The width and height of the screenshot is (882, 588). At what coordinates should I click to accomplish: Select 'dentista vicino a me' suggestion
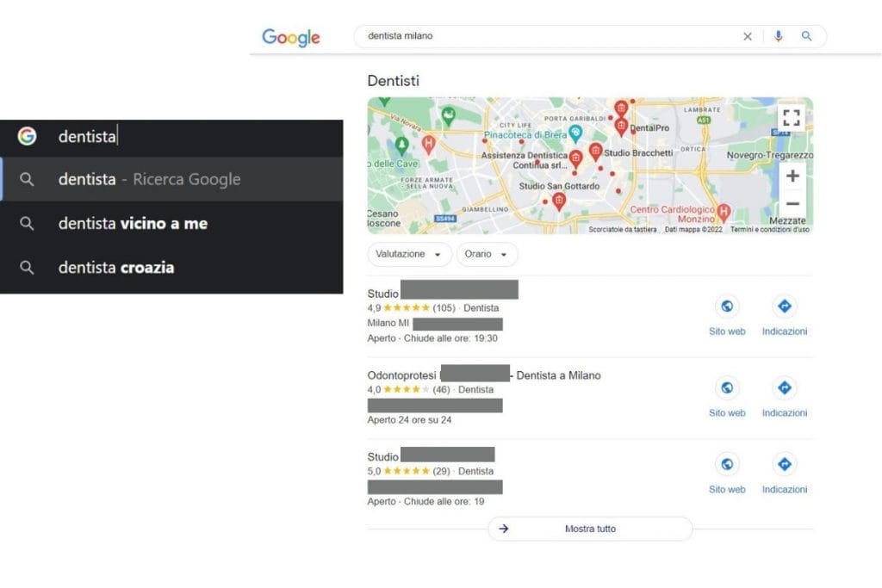coord(171,224)
